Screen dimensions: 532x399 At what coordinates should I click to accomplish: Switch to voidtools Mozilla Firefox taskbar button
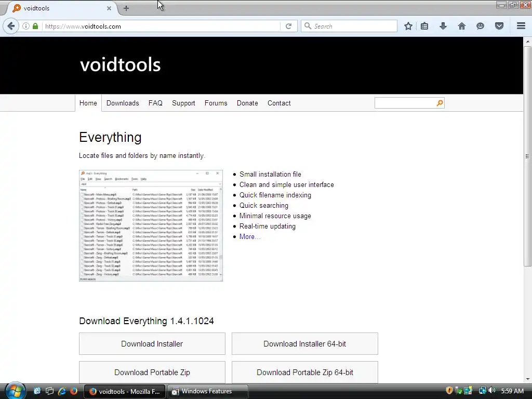click(x=125, y=391)
